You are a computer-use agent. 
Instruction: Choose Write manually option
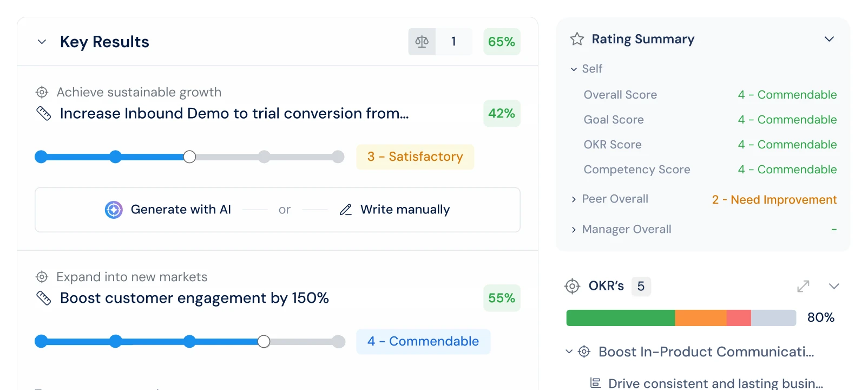pos(394,210)
